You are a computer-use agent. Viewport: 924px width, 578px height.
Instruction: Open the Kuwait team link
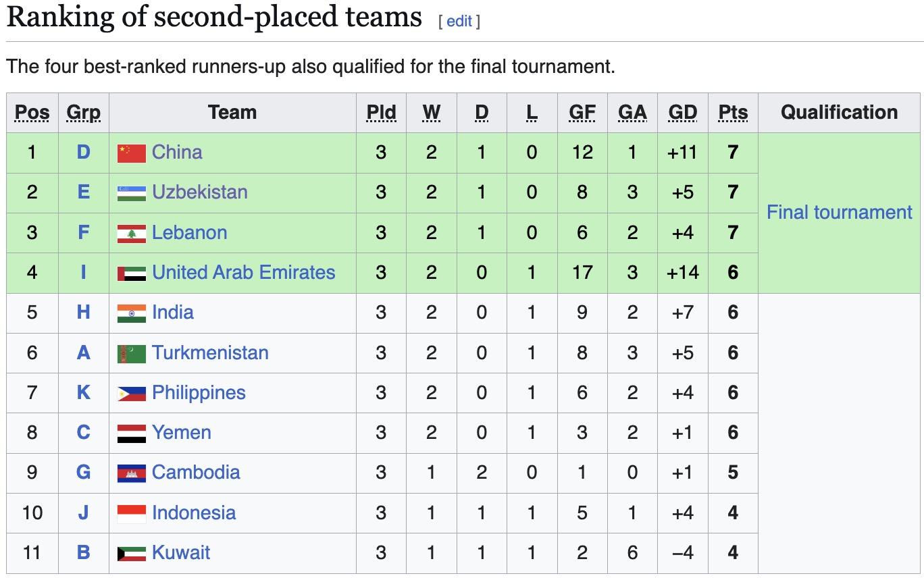click(x=181, y=552)
